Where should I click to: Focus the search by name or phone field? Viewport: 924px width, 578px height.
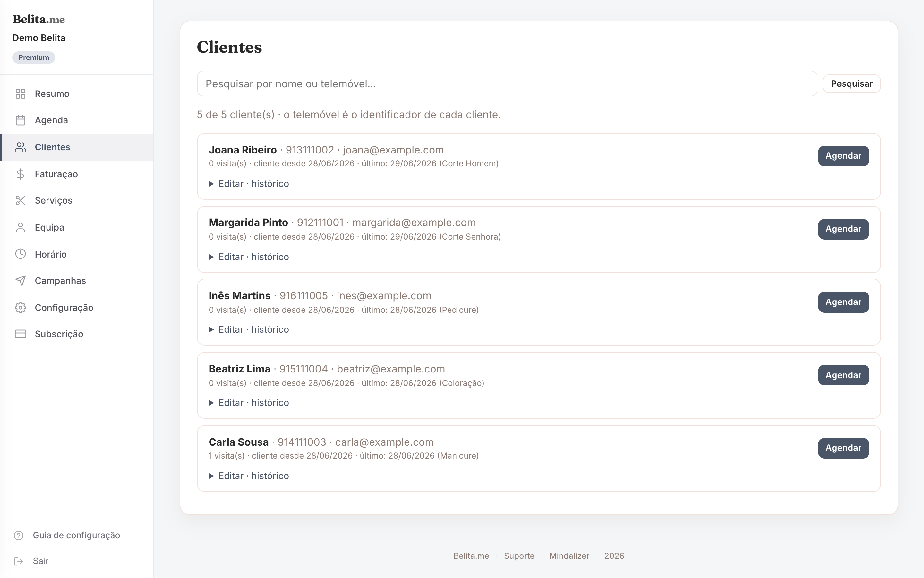(x=507, y=84)
